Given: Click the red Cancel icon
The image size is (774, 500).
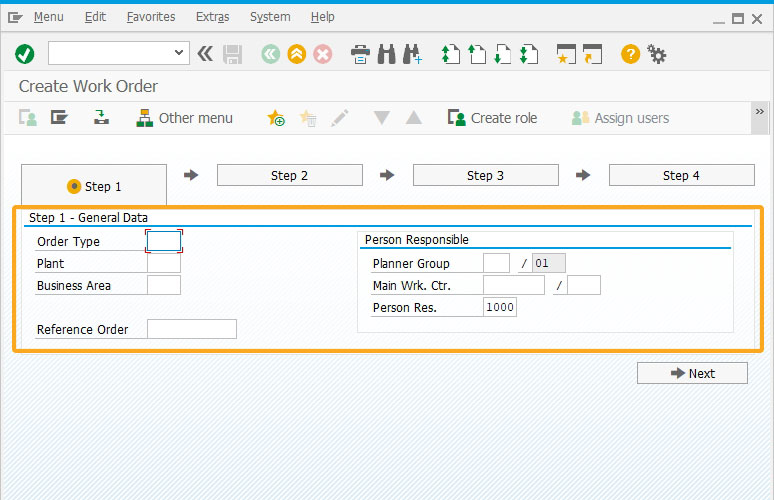Looking at the screenshot, I should (323, 54).
